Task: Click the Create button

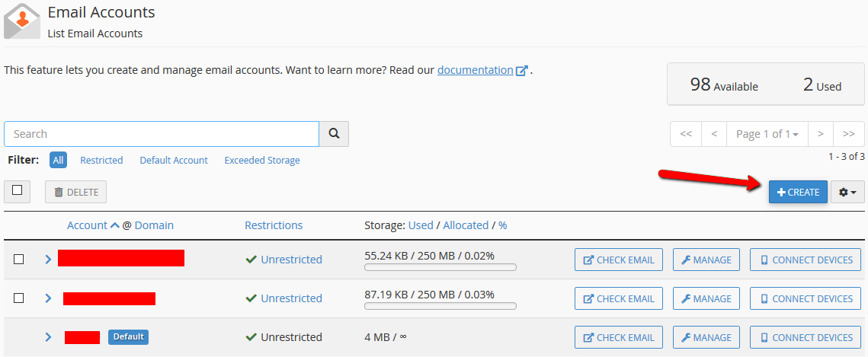Action: point(798,193)
